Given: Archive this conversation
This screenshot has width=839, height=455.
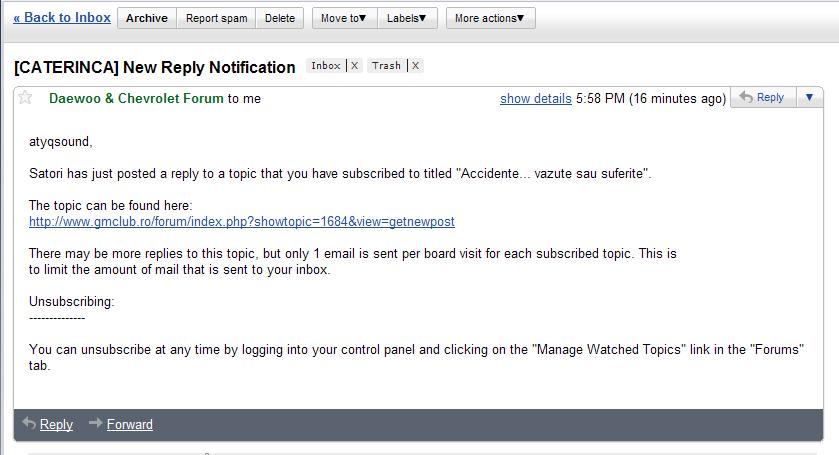Looking at the screenshot, I should tap(147, 18).
